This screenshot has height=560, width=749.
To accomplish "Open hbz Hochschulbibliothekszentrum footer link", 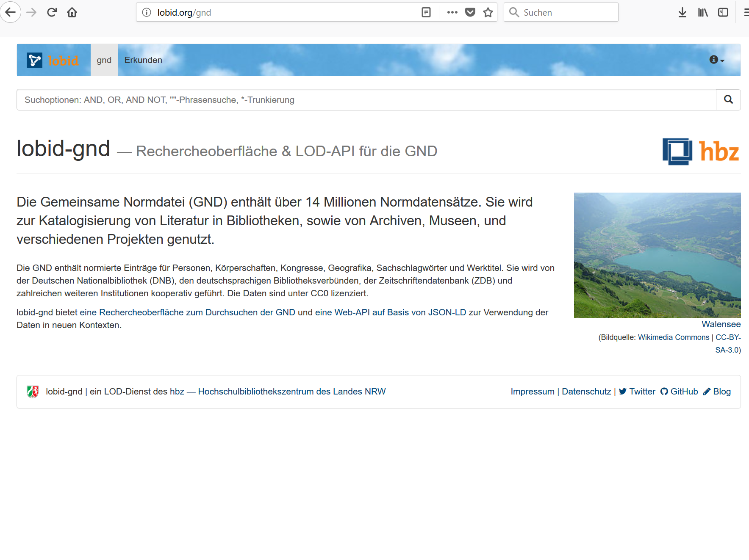I will 278,392.
